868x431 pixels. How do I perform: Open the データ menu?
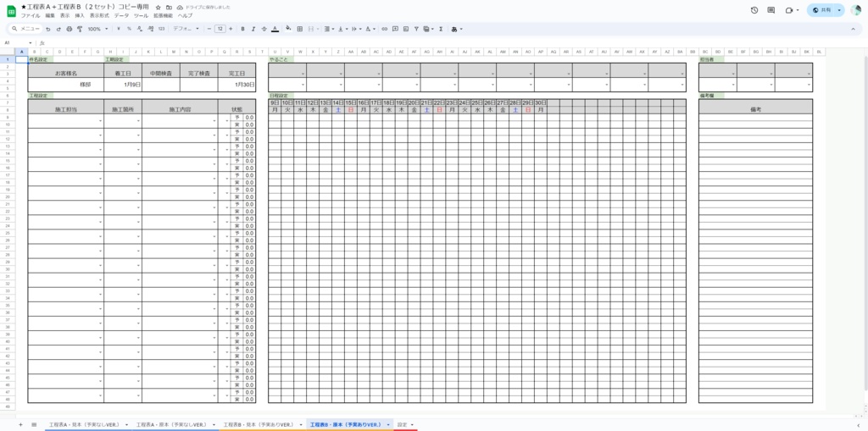point(121,16)
